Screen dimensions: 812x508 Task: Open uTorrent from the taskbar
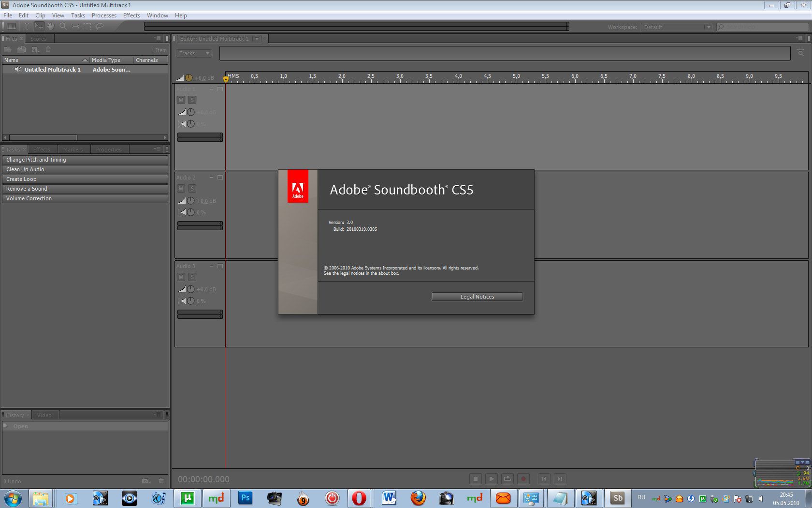tap(187, 498)
